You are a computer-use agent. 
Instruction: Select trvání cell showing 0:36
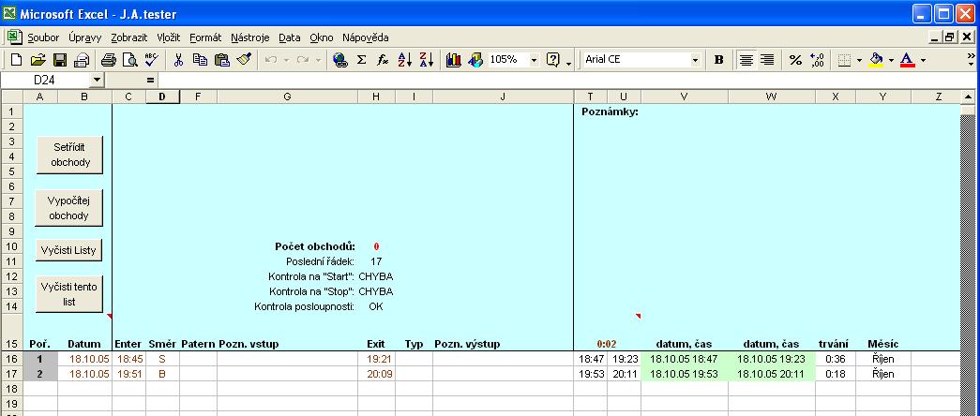836,359
